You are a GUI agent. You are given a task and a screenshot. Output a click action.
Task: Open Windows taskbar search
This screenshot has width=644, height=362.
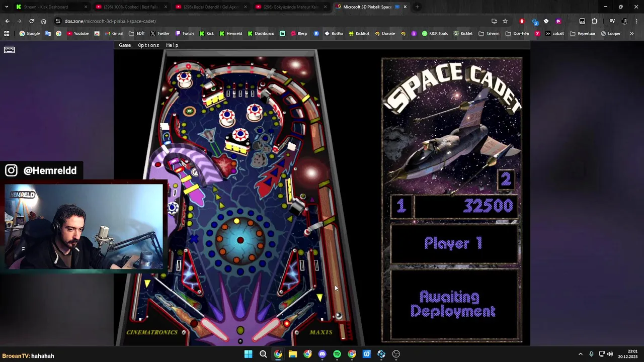[263, 354]
